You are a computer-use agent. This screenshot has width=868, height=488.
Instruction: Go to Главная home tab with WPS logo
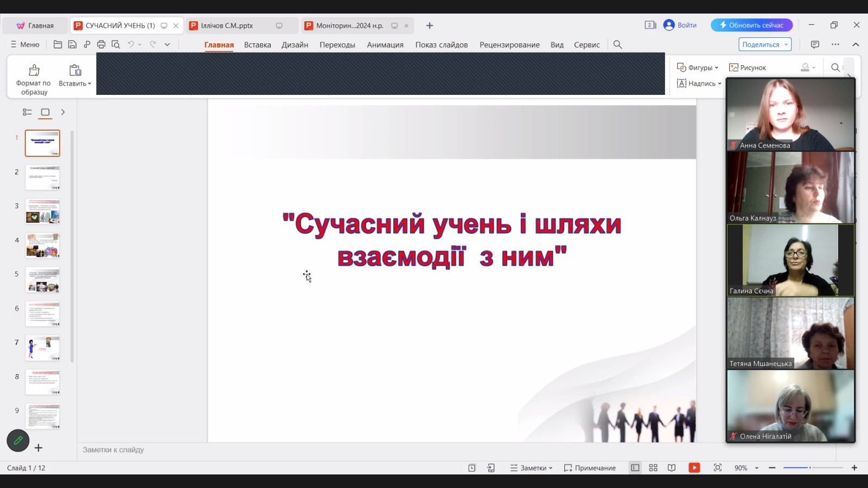click(x=35, y=25)
